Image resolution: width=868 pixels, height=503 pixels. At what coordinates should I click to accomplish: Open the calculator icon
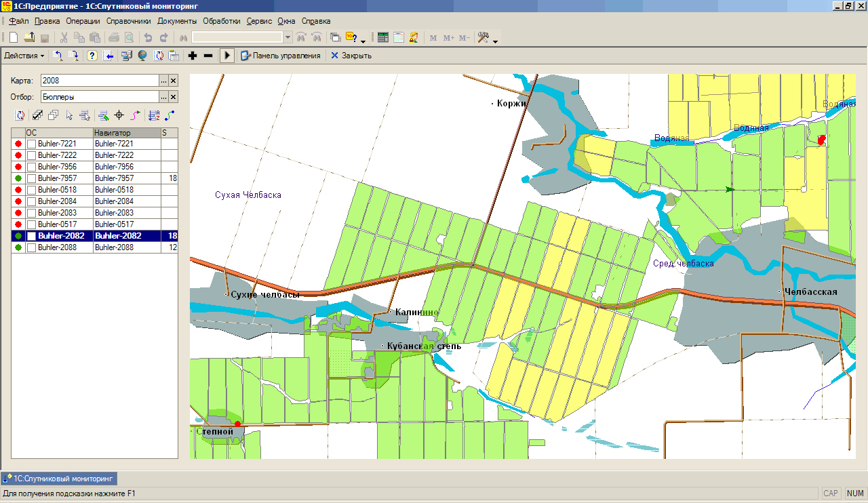tap(383, 38)
